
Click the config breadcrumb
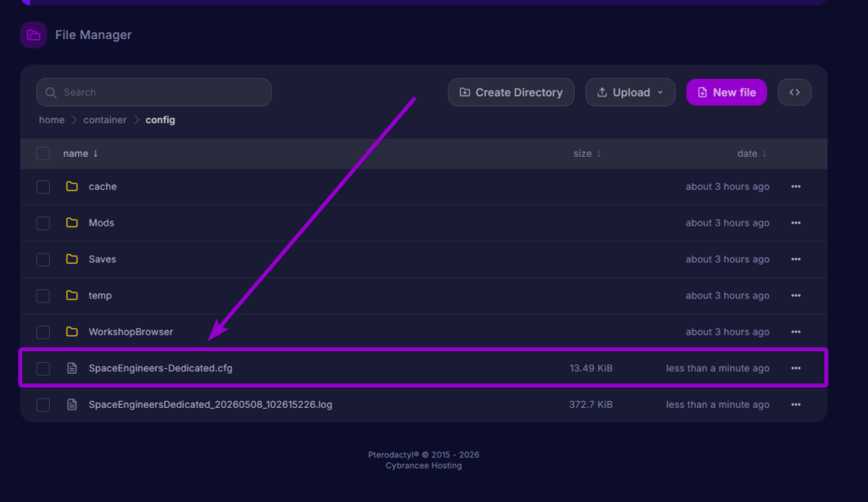(160, 120)
